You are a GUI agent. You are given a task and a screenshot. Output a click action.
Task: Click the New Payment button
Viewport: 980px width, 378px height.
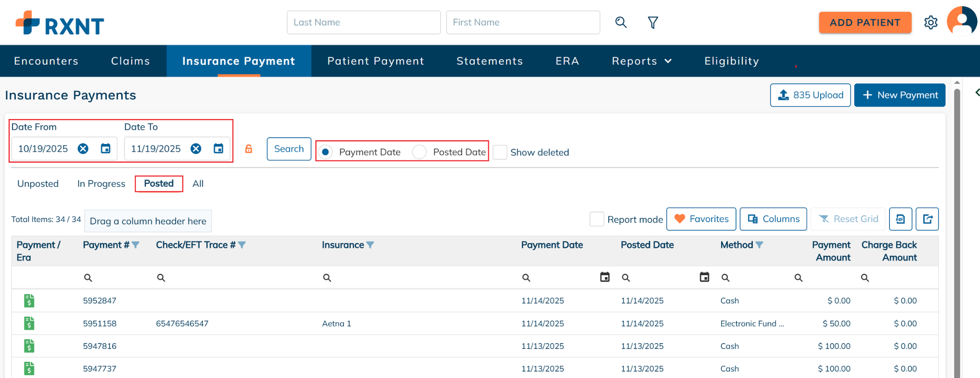900,95
